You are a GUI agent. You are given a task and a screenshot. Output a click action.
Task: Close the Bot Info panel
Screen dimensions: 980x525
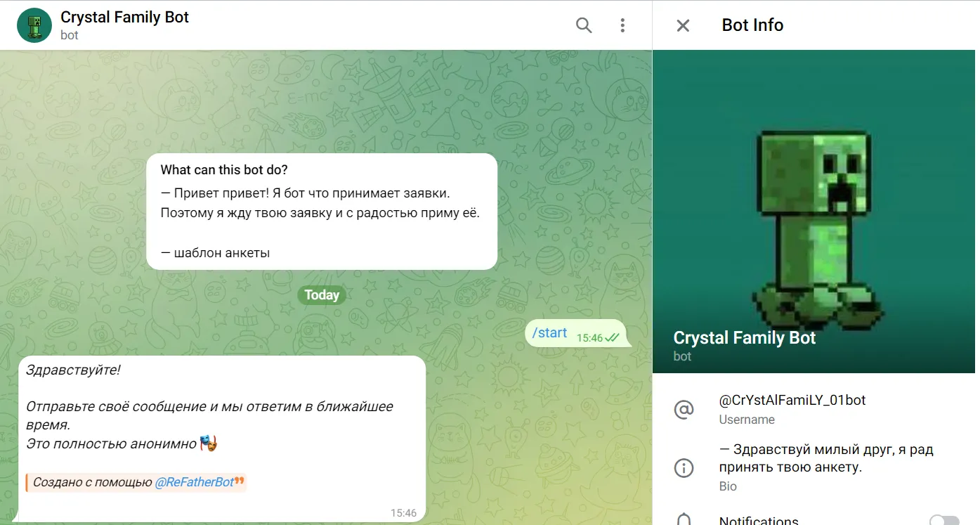[x=683, y=25]
